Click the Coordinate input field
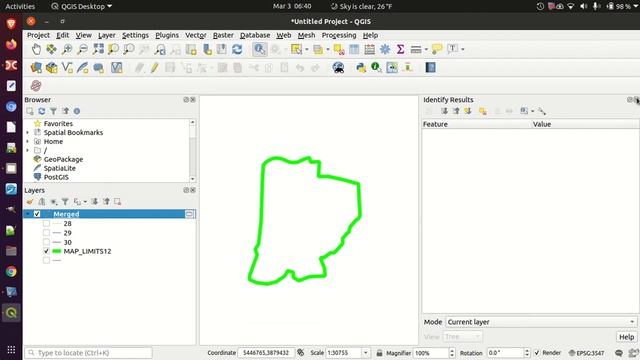This screenshot has height=360, width=640. click(266, 353)
